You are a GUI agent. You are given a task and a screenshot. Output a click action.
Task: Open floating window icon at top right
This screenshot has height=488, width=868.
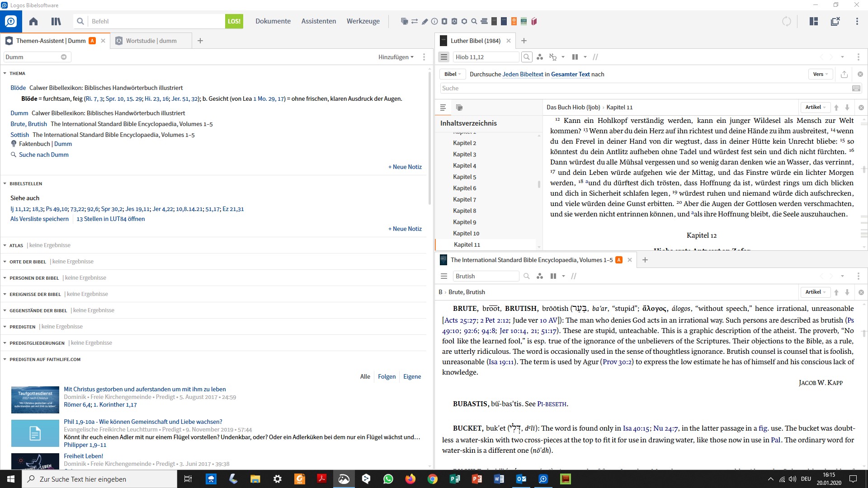[x=835, y=21]
